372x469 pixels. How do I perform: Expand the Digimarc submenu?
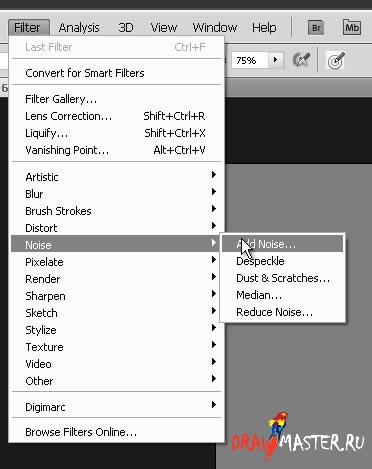click(x=116, y=407)
